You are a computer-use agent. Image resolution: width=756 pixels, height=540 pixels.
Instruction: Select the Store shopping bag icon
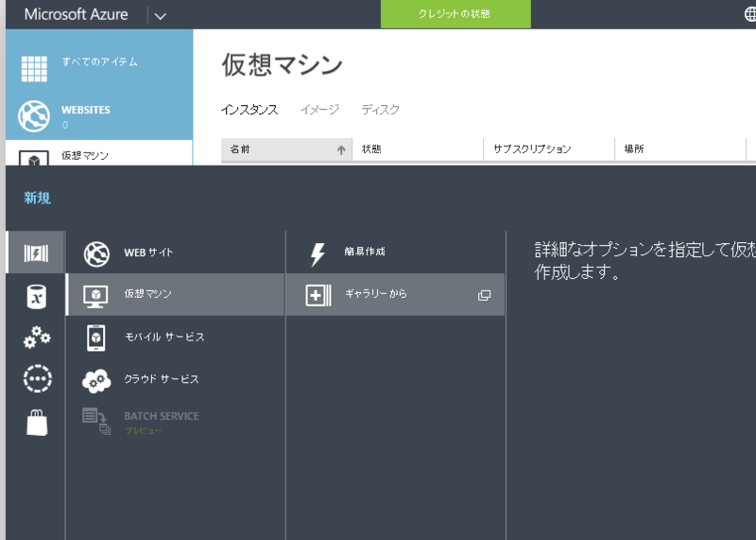[x=37, y=423]
